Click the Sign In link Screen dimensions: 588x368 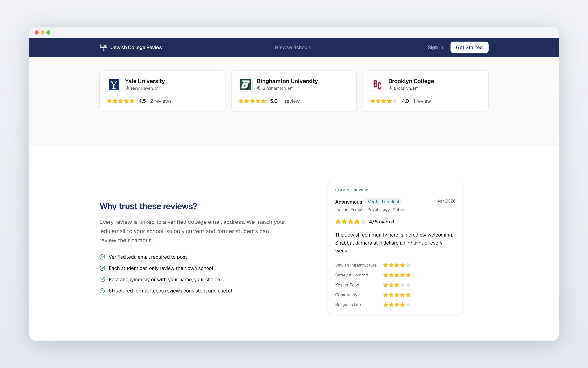point(435,47)
